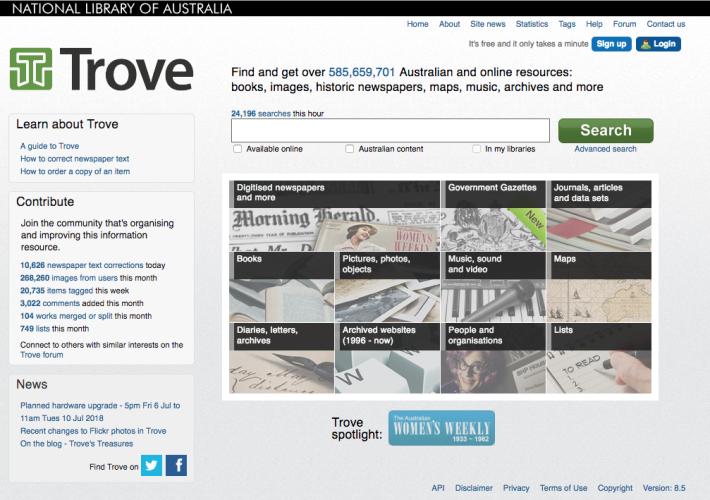Click the Sign up button
This screenshot has width=710, height=500.
pyautogui.click(x=611, y=44)
